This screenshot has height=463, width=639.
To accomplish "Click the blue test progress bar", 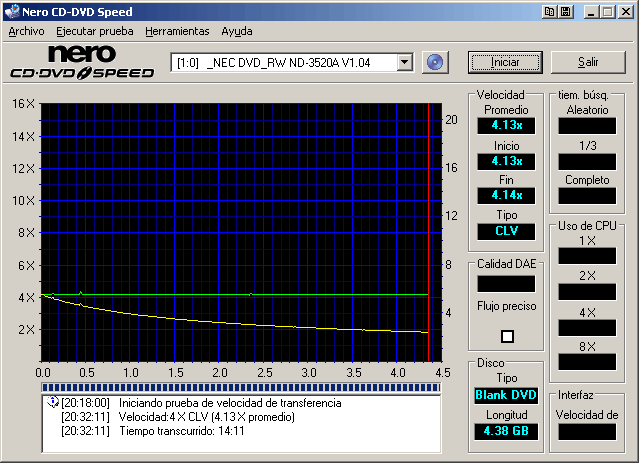I will coord(240,387).
